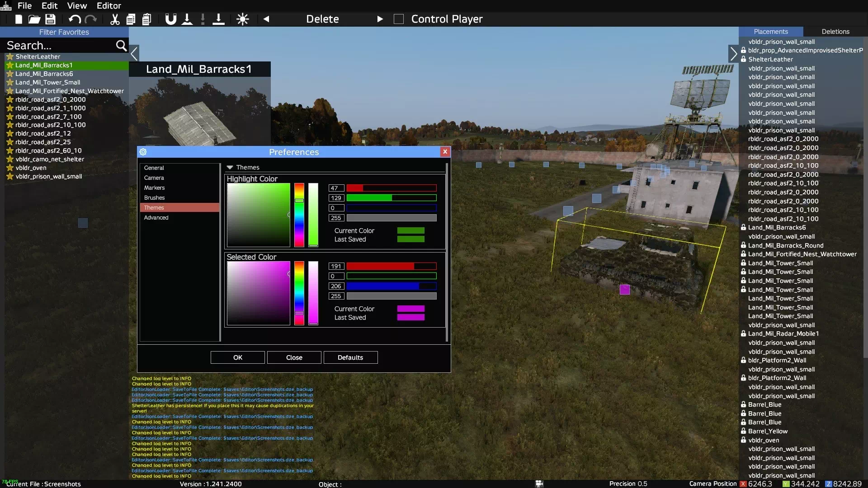Enable the Control Player checkbox
Viewport: 868px width, 488px height.
pos(398,19)
